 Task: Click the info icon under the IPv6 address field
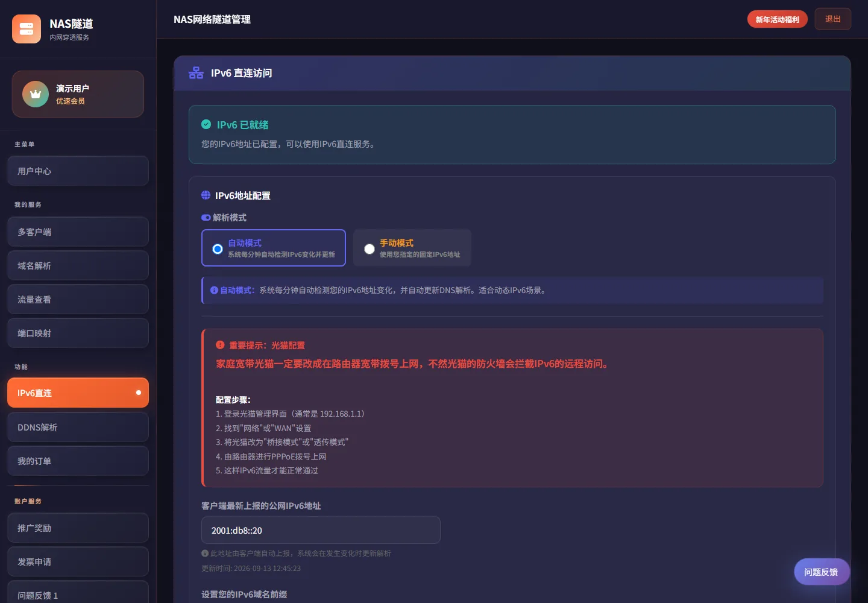(x=205, y=553)
